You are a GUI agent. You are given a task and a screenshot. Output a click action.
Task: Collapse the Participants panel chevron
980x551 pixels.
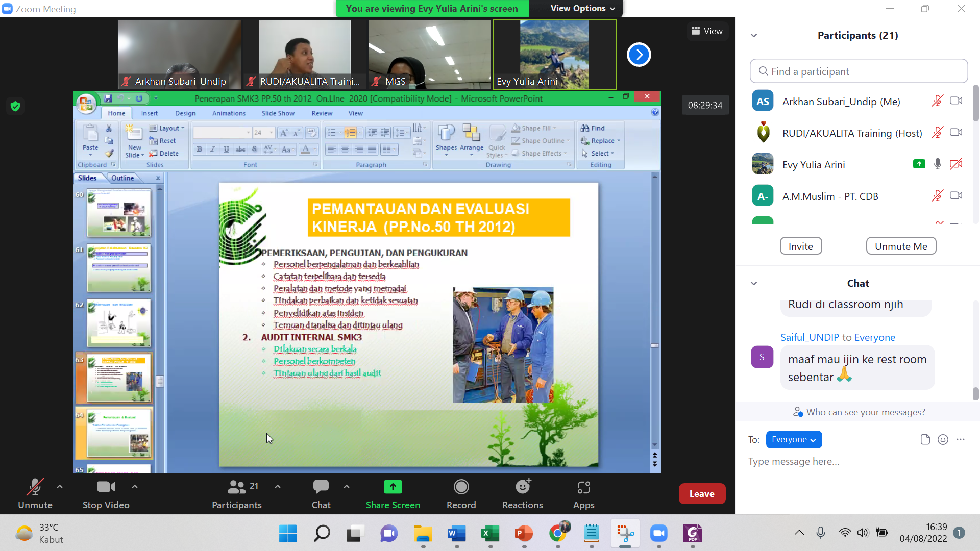754,35
